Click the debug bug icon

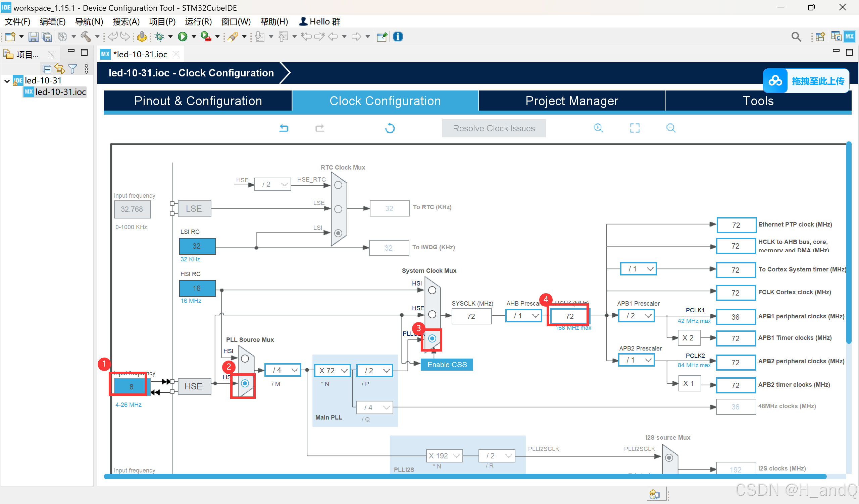click(159, 37)
